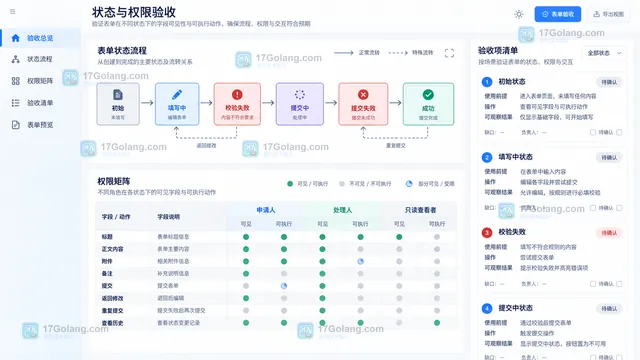Screen dimensions: 640x360
Task: Click the 重复提交 label under the dashed flow arrow
Action: click(x=396, y=145)
